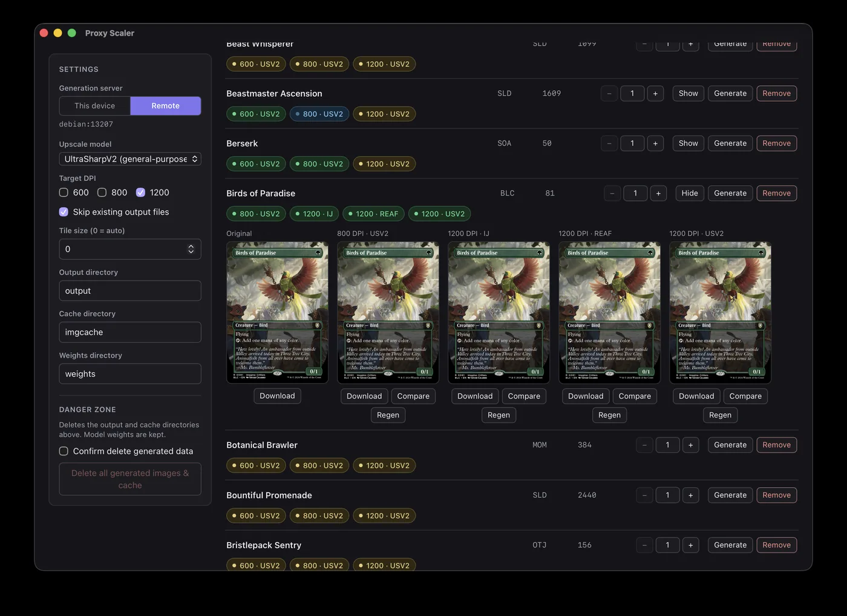Image resolution: width=847 pixels, height=616 pixels.
Task: Download the Original image
Action: tap(277, 396)
